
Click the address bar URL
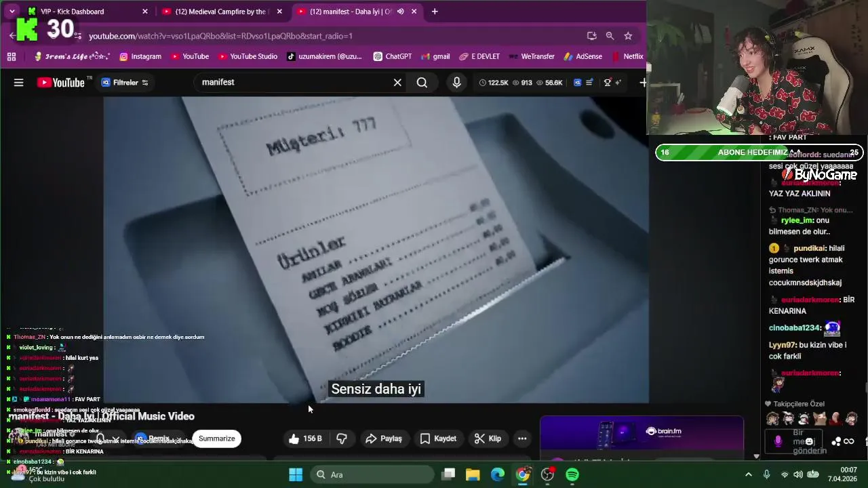220,36
